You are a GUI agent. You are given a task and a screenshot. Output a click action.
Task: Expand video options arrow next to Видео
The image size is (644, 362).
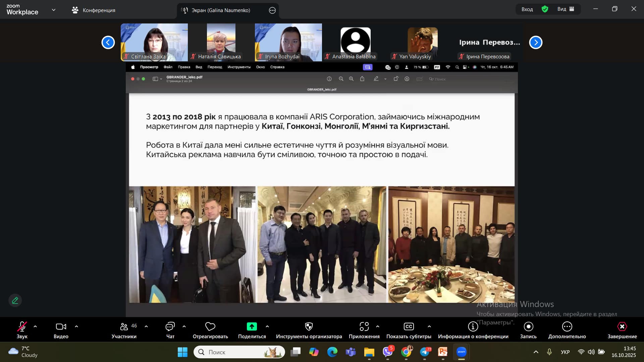point(76,326)
